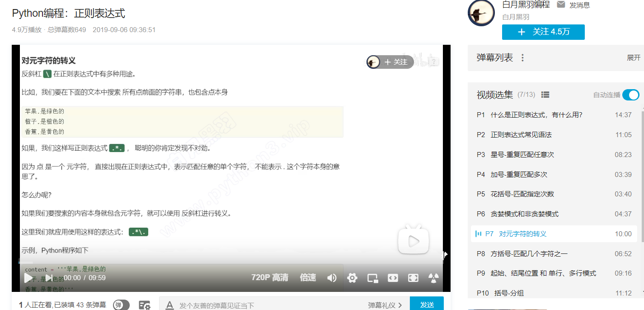This screenshot has width=644, height=310.
Task: Open the 倍速 playback speed menu
Action: point(308,277)
